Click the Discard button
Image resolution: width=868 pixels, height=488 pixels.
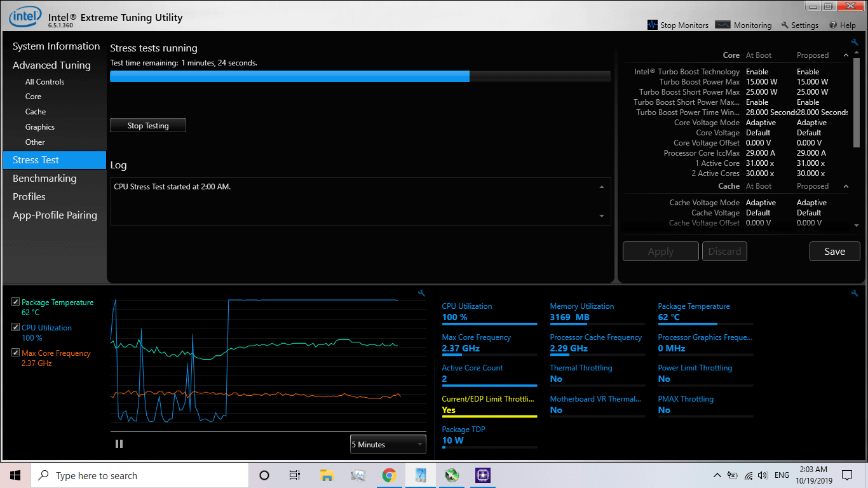(724, 252)
